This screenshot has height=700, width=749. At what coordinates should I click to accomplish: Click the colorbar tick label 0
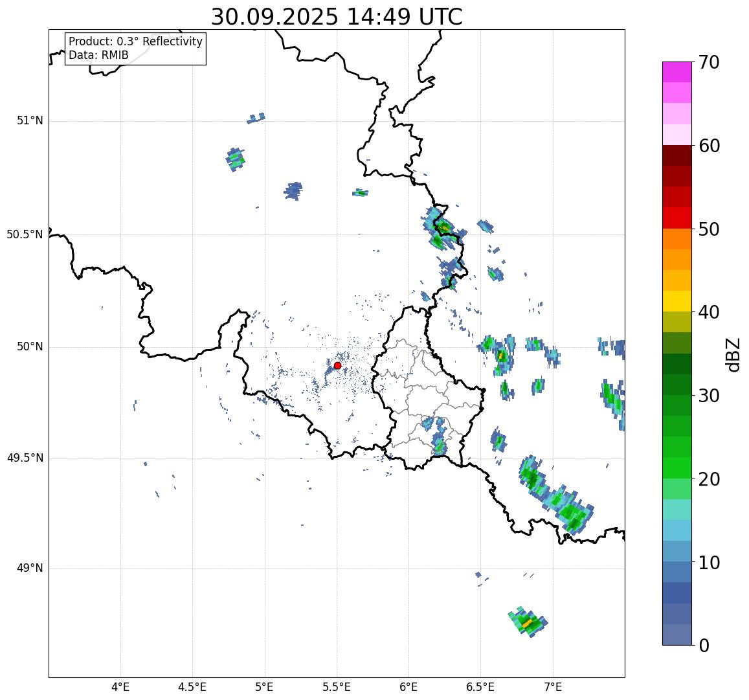(x=704, y=646)
